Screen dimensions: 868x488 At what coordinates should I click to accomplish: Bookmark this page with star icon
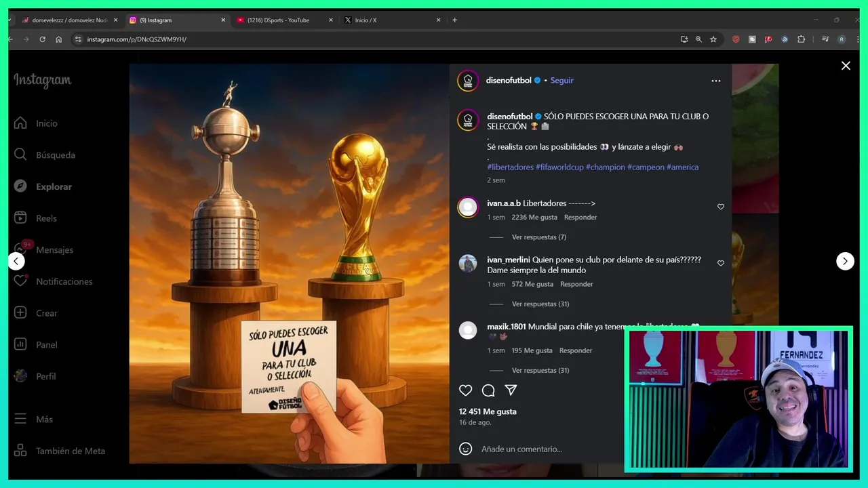713,39
